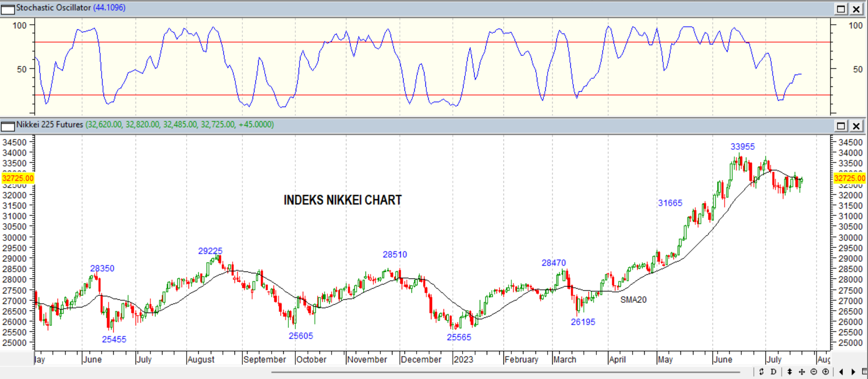Maximize the Stochastic Oscillator panel
This screenshot has width=868, height=379.
coord(841,9)
